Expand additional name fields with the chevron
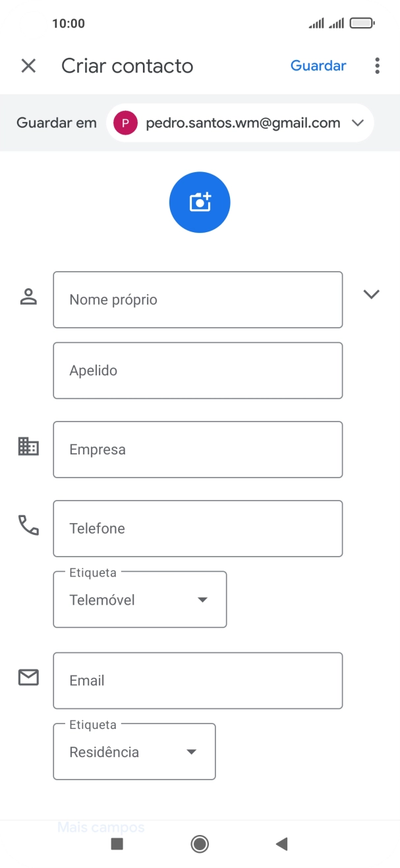 coord(371,294)
